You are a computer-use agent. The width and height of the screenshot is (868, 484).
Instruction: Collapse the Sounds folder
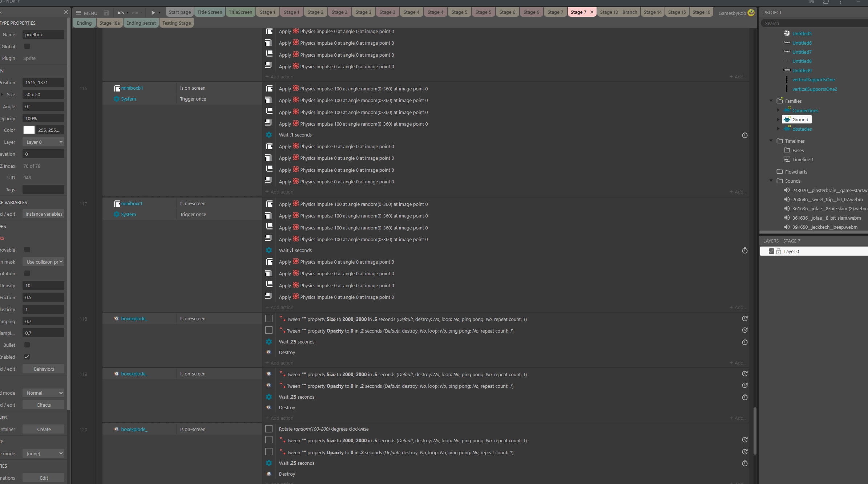[x=771, y=181]
